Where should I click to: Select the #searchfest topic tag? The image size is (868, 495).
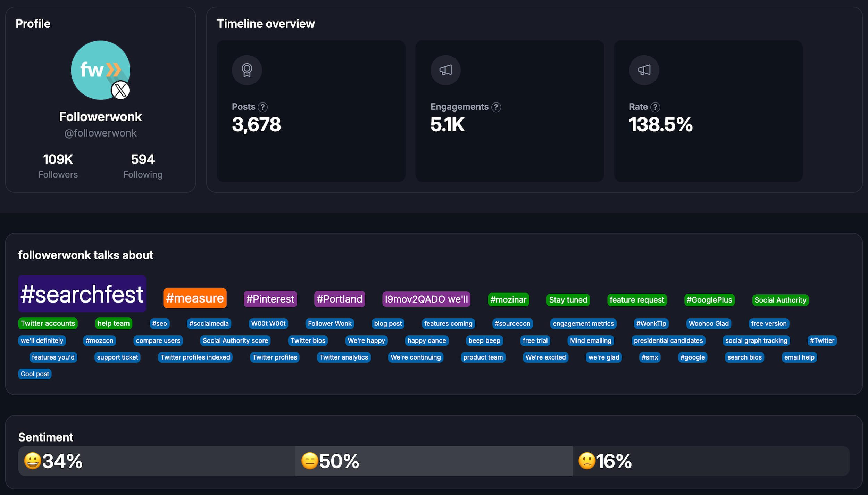82,294
